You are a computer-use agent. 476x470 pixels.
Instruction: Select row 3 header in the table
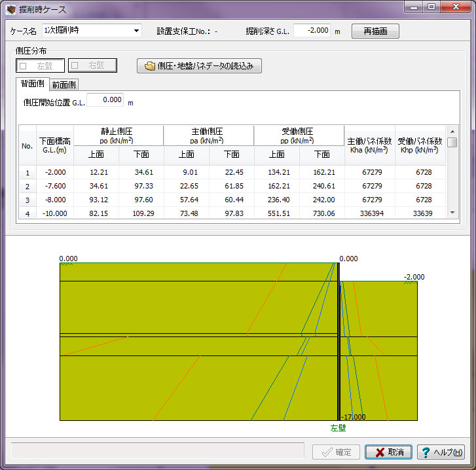click(x=27, y=200)
